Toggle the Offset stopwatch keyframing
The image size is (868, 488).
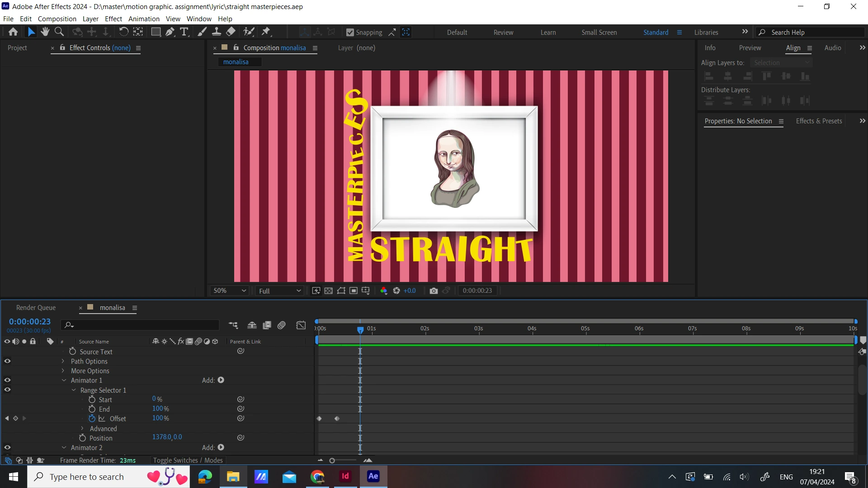click(92, 418)
